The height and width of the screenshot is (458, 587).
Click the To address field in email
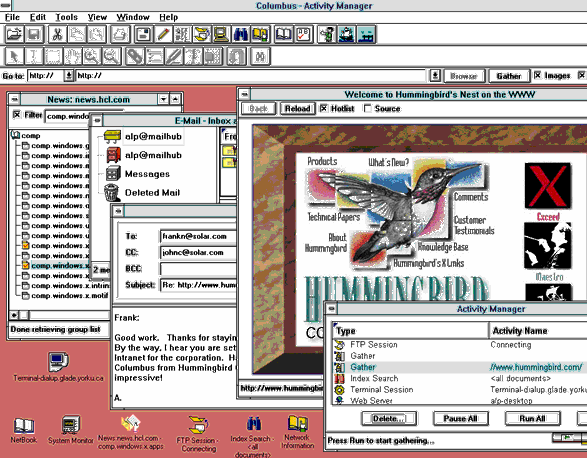pyautogui.click(x=198, y=236)
